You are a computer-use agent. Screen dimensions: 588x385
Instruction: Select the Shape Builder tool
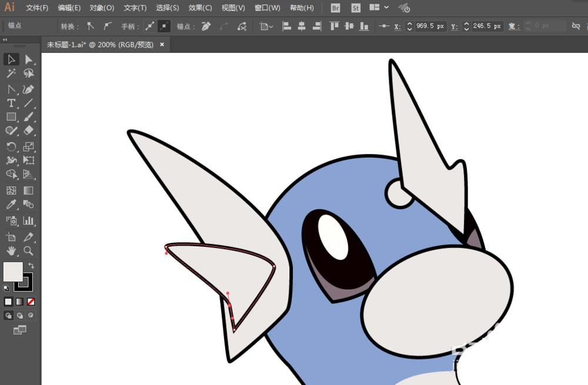click(x=11, y=175)
